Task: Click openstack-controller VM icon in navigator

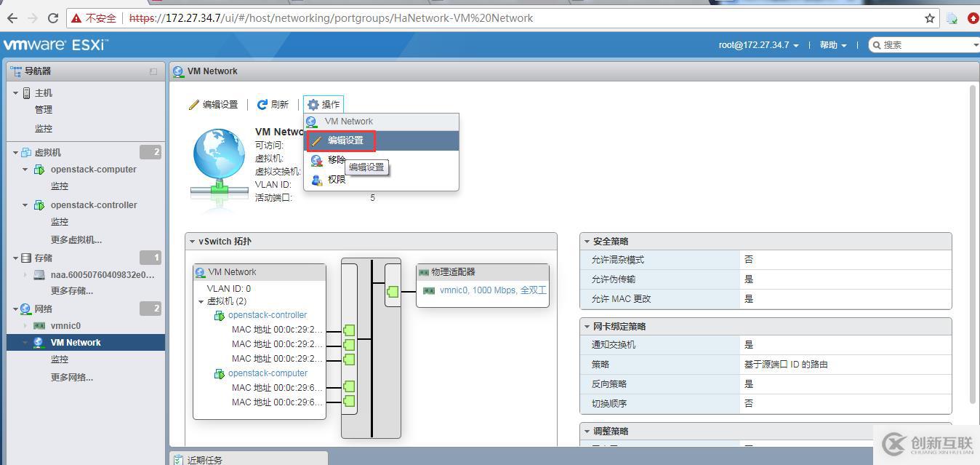Action: 39,205
